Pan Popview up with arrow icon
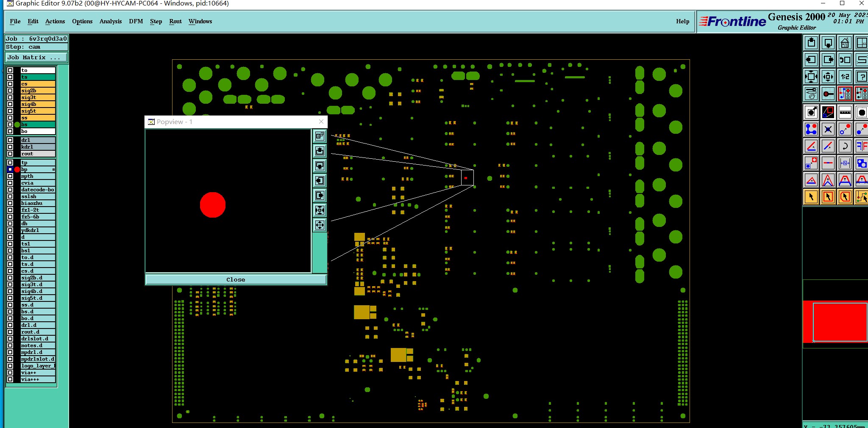 click(320, 151)
